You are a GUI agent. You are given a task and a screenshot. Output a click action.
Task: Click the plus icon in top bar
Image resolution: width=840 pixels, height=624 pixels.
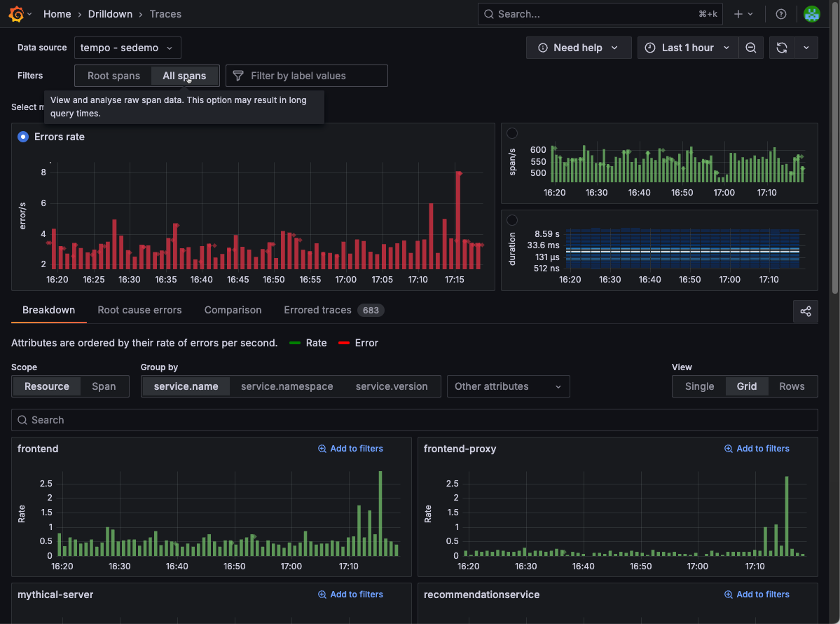point(738,14)
